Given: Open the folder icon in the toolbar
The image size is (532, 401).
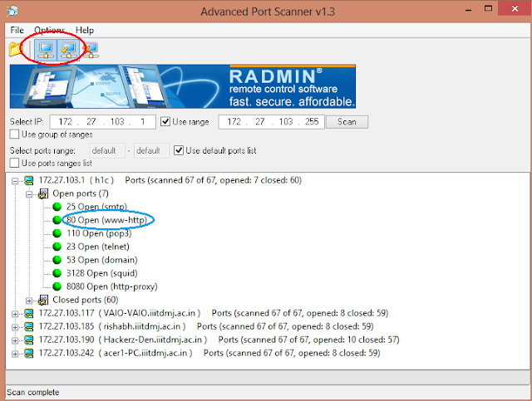Looking at the screenshot, I should coord(15,50).
